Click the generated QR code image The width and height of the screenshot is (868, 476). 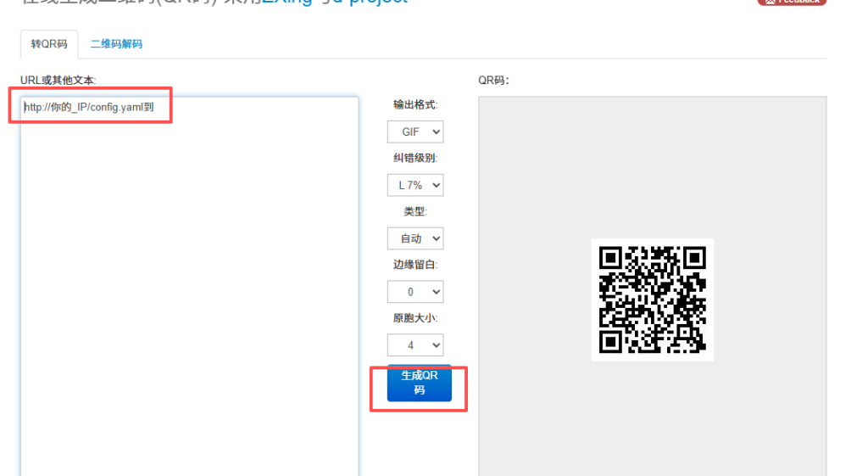pyautogui.click(x=652, y=300)
